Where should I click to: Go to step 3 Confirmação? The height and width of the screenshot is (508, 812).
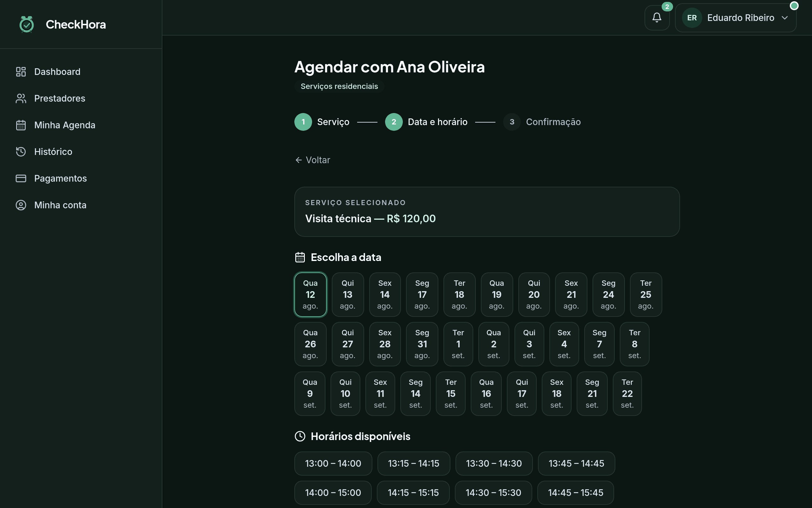(x=542, y=122)
